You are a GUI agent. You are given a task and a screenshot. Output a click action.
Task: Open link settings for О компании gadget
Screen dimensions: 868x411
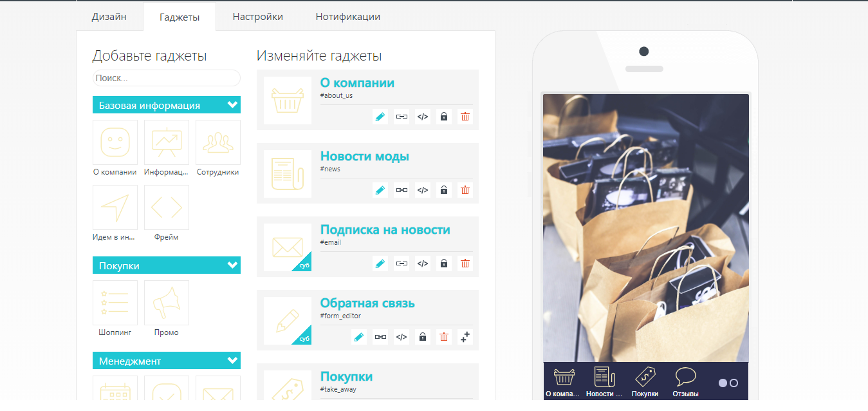pyautogui.click(x=402, y=117)
